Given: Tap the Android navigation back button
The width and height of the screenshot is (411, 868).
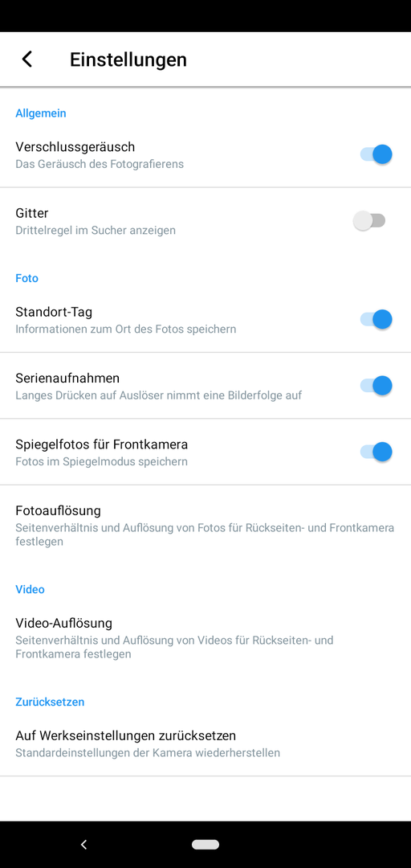Looking at the screenshot, I should pyautogui.click(x=83, y=844).
